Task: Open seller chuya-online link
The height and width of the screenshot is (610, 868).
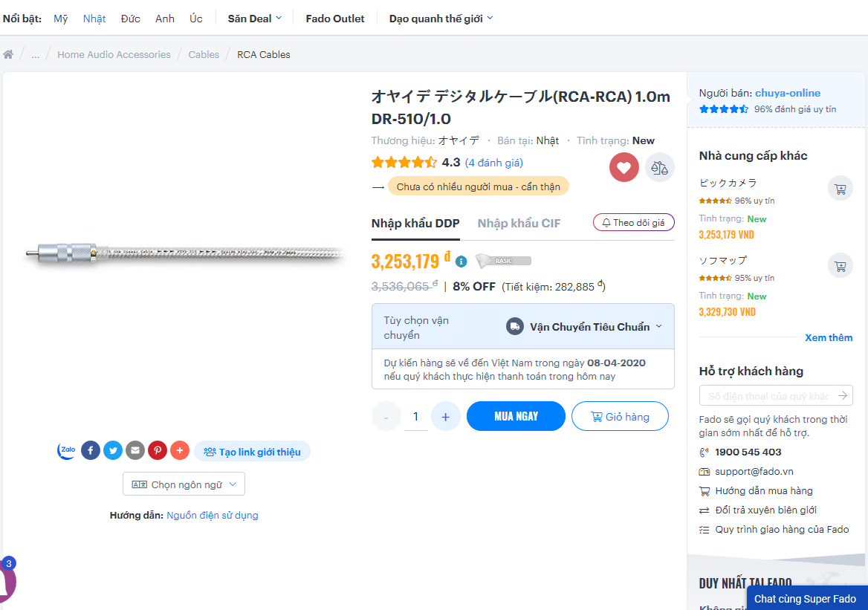Action: click(788, 93)
